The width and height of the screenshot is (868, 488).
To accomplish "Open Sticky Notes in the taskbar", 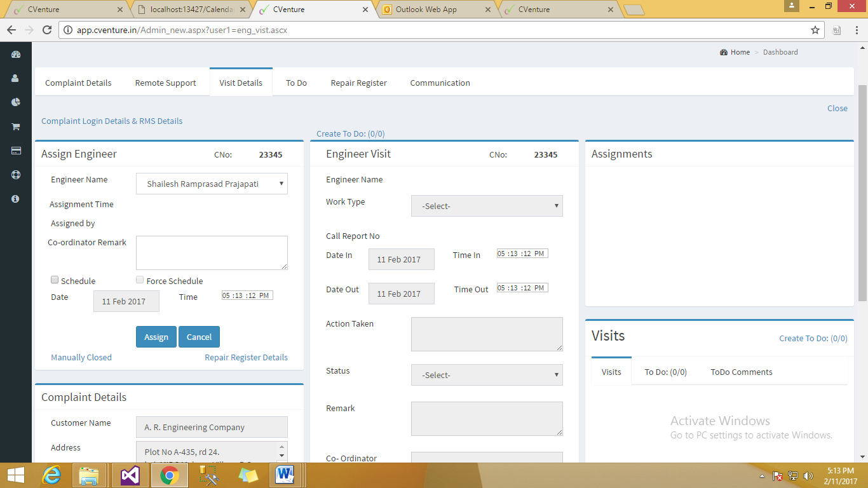I will 248,475.
